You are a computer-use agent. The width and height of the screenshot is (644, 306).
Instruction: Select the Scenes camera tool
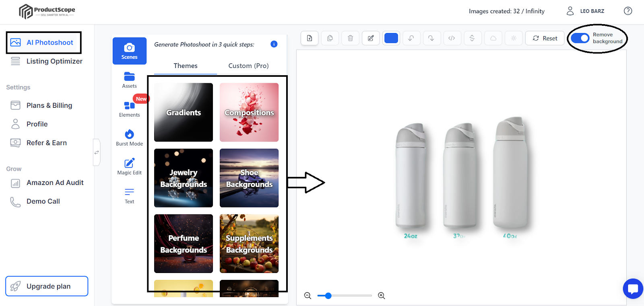pyautogui.click(x=130, y=51)
